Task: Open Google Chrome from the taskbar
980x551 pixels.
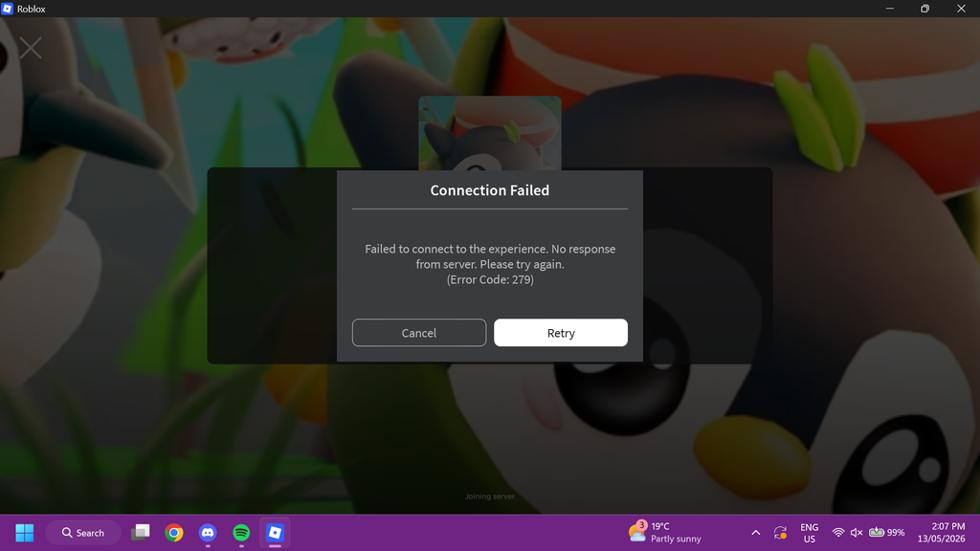Action: pos(174,533)
